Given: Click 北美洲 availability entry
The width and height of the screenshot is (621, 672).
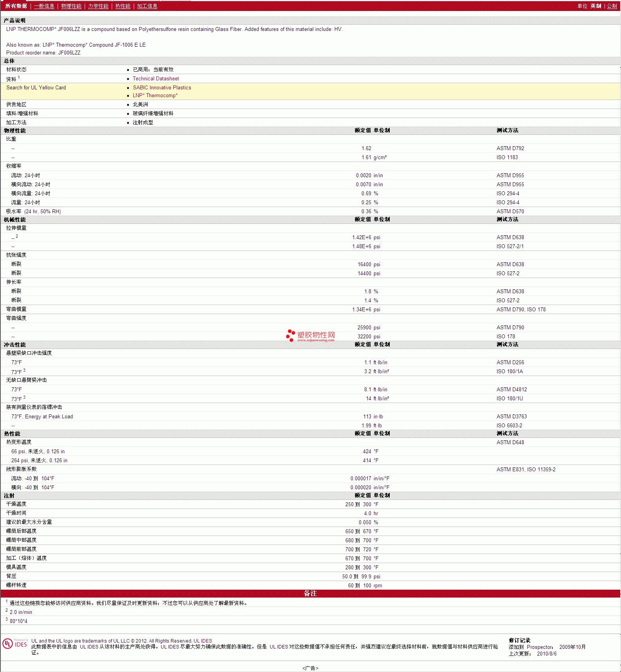Looking at the screenshot, I should coord(140,104).
